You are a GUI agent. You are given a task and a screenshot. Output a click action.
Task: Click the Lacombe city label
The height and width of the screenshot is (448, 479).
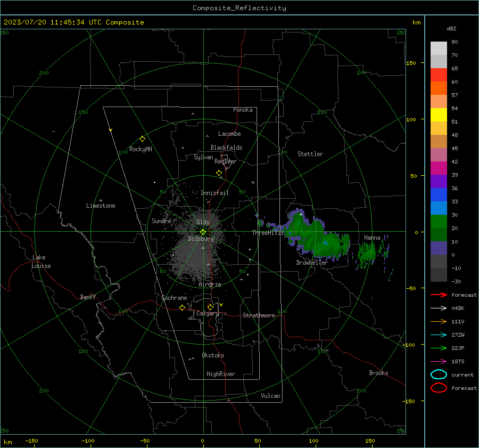click(229, 134)
